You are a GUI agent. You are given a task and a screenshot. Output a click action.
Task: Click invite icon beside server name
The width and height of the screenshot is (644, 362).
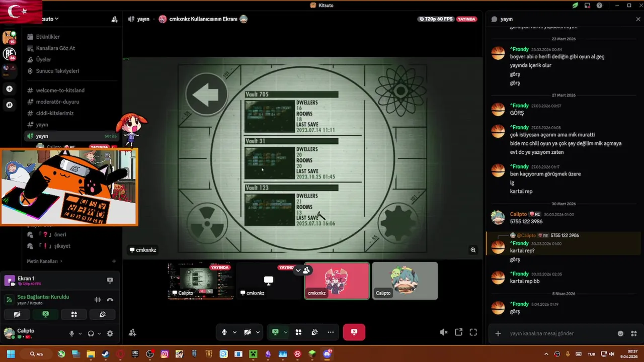tap(114, 19)
